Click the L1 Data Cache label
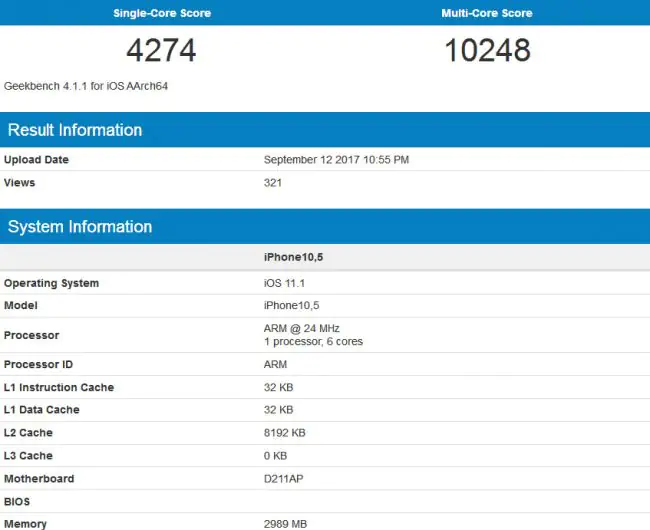This screenshot has width=650, height=530. point(42,410)
